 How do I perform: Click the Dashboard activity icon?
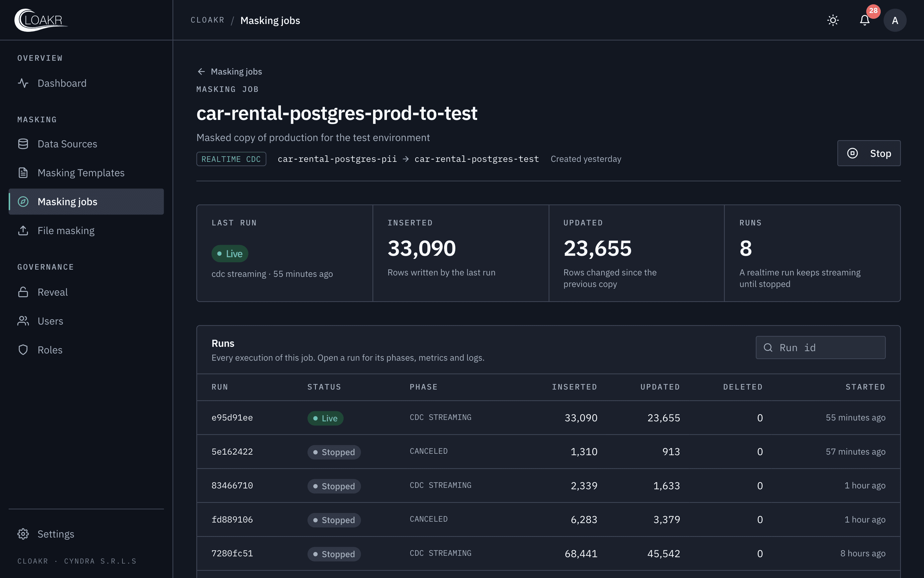[x=23, y=83]
